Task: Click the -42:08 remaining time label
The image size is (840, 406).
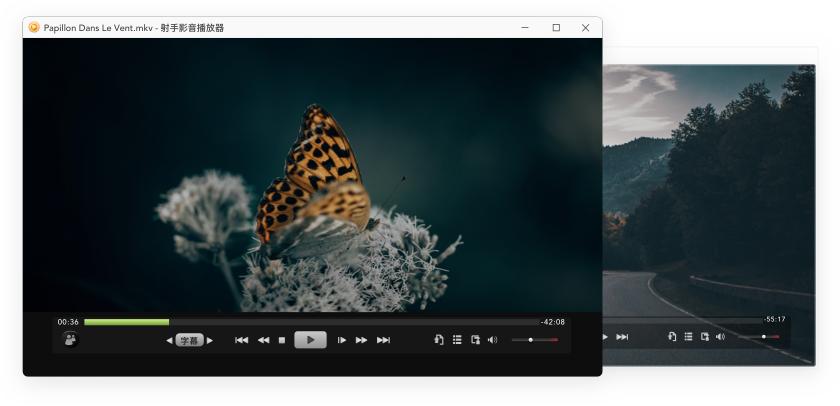Action: (553, 322)
